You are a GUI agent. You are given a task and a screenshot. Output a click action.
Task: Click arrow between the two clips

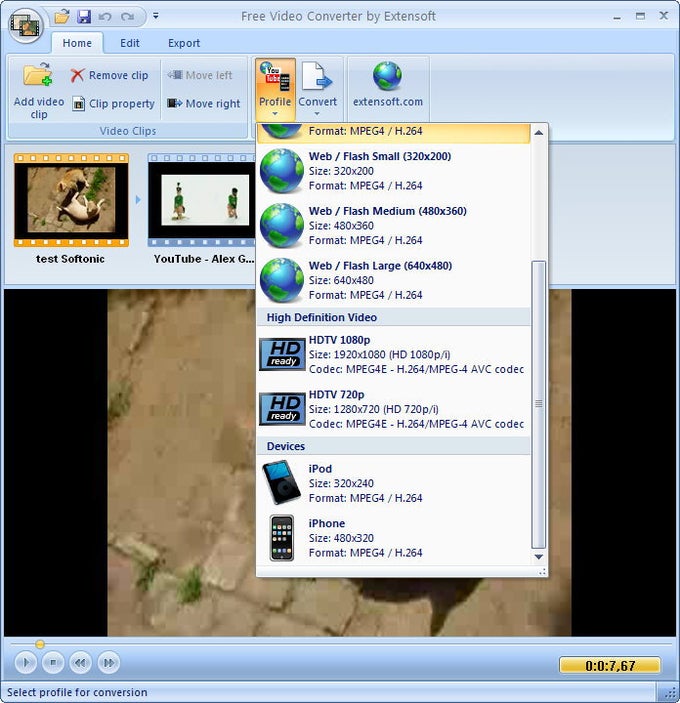138,200
